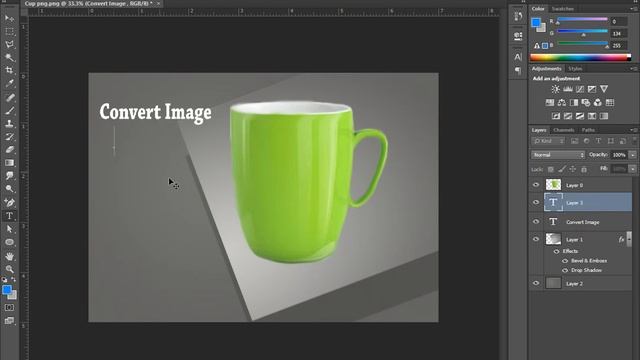Enable lock transparent pixels
This screenshot has height=360, width=640.
551,169
